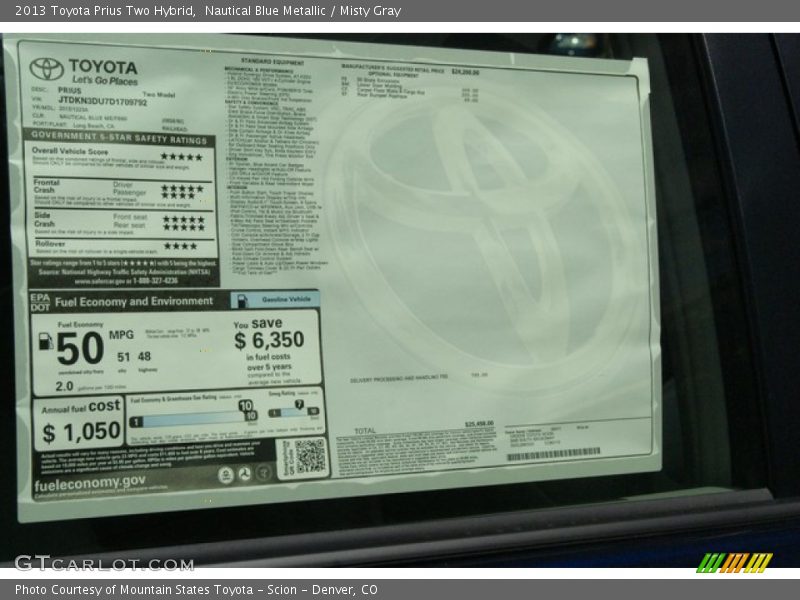Click the 'Let's Go Places' slogan
800x600 pixels.
105,80
